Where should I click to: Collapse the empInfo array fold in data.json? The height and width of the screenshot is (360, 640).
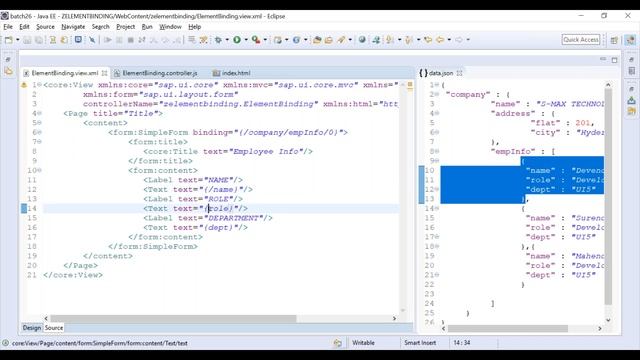coord(437,151)
